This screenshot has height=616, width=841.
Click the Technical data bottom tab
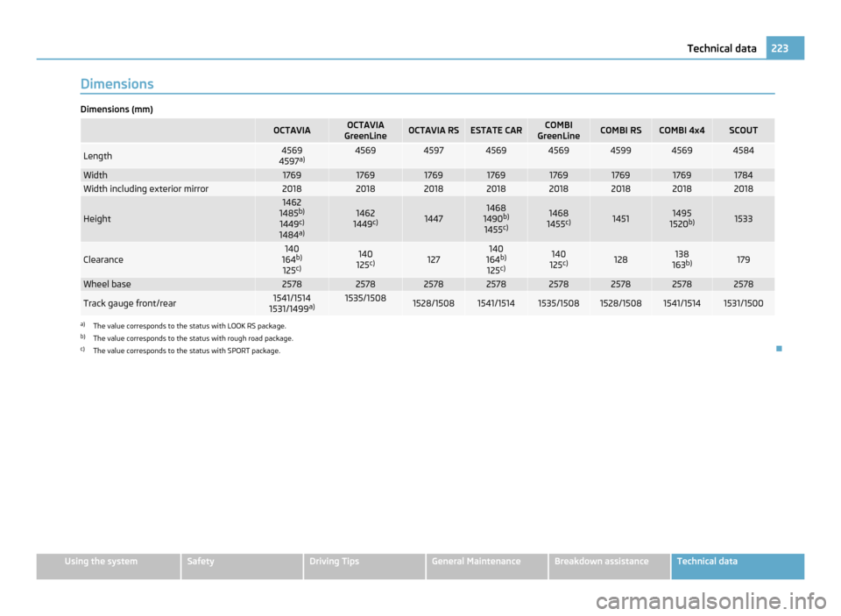738,566
